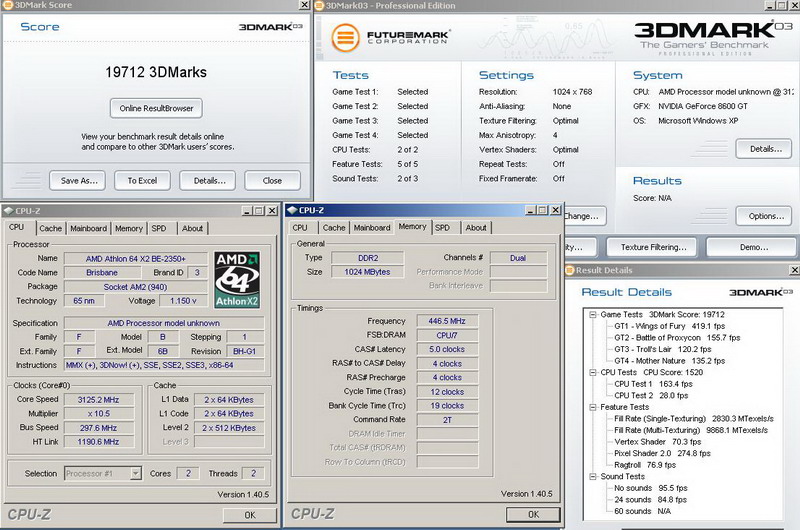Screen dimensions: 800x530
Task: Minimize the CPU-Z Memory window
Action: coord(531,210)
